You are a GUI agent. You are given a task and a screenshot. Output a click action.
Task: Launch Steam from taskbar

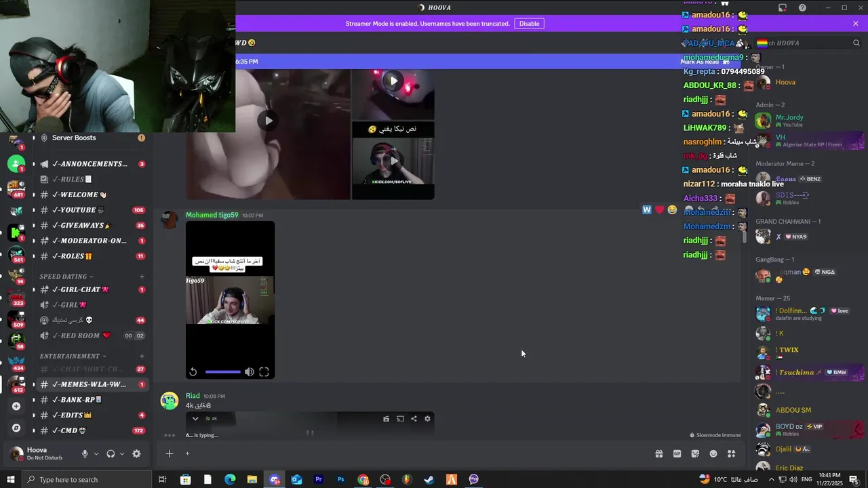[429, 480]
